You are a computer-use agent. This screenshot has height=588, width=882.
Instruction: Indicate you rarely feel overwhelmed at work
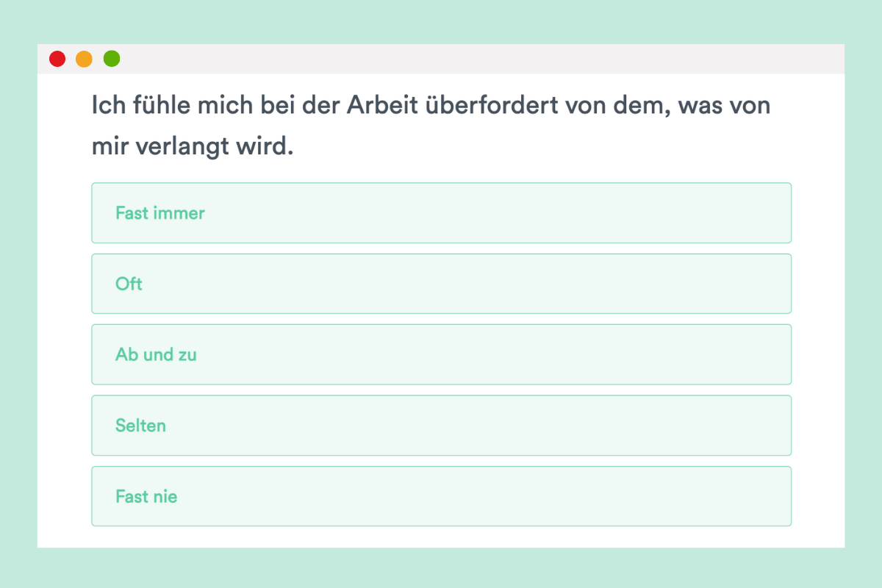441,426
